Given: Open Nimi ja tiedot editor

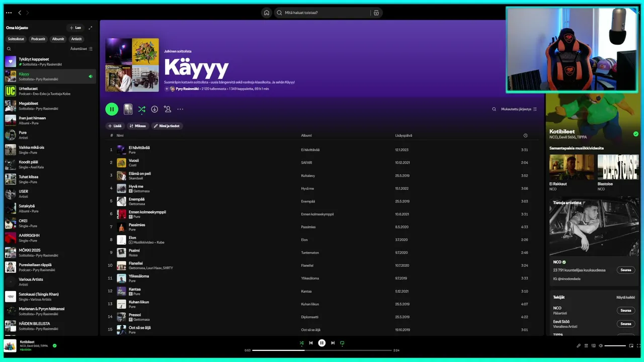Looking at the screenshot, I should pyautogui.click(x=167, y=126).
